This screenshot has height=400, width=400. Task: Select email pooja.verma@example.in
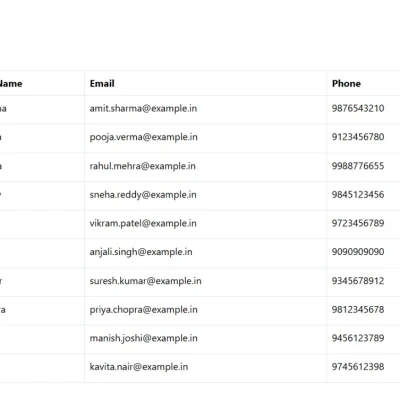click(144, 137)
